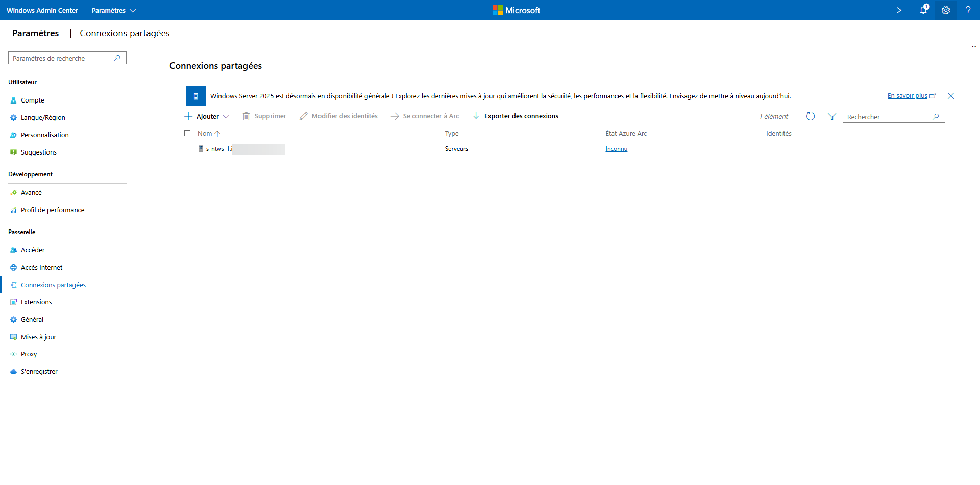The width and height of the screenshot is (980, 485).
Task: Open the Paramètres dropdown in header
Action: 113,10
